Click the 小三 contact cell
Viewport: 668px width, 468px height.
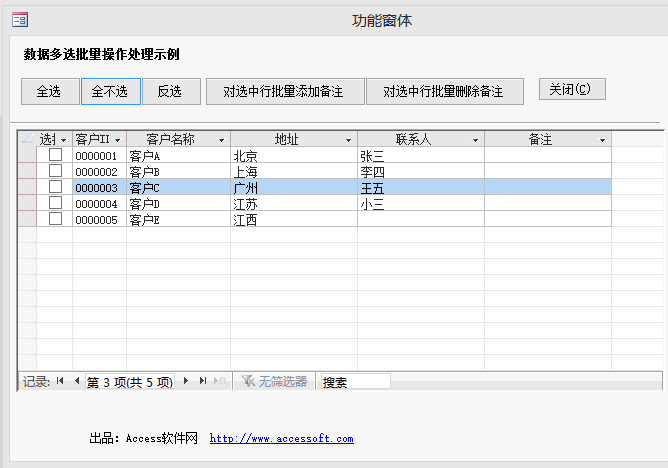click(x=421, y=203)
